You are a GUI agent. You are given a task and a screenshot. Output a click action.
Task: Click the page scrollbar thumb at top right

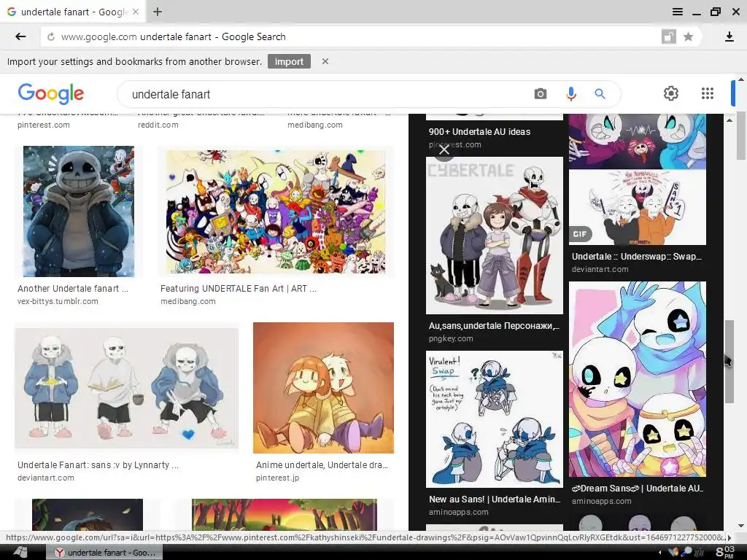pos(741,136)
